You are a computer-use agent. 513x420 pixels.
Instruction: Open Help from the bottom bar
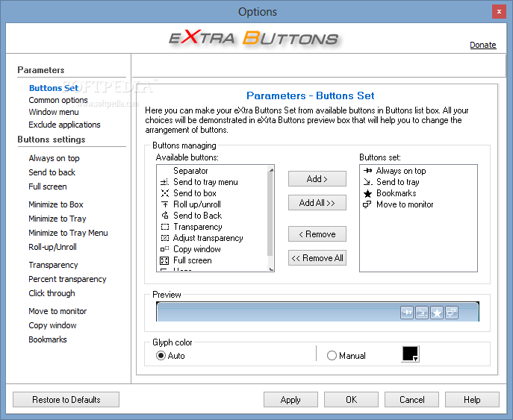click(x=472, y=399)
